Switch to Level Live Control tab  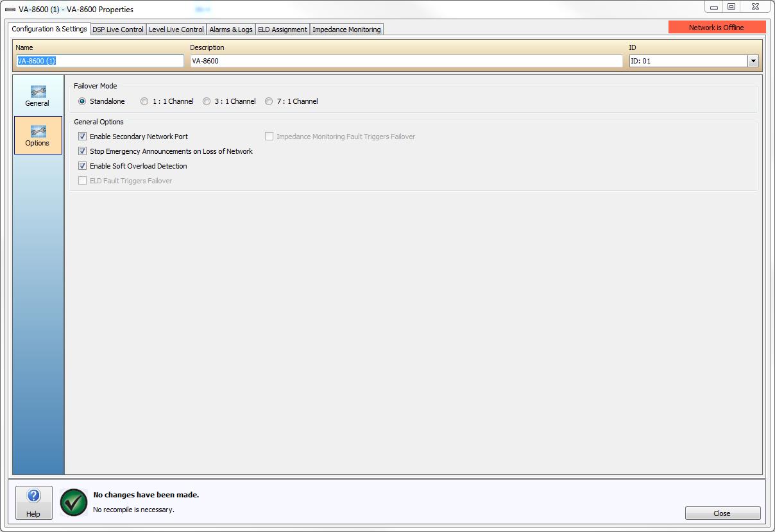click(x=176, y=29)
